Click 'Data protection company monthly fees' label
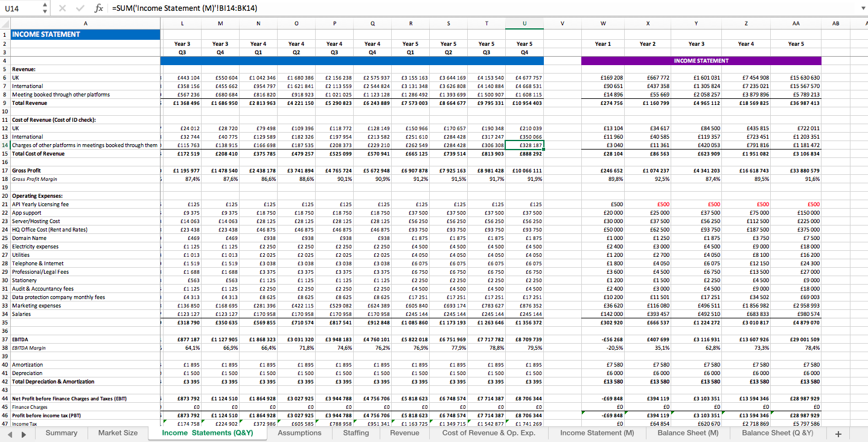The width and height of the screenshot is (868, 442). point(59,297)
